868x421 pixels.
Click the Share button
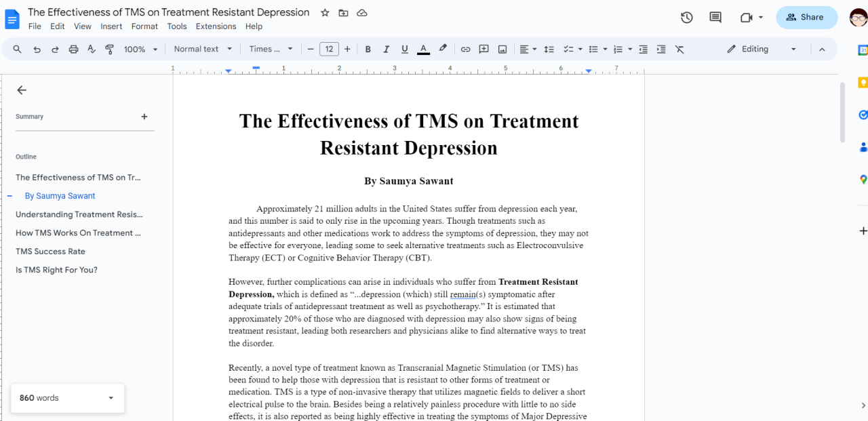[806, 18]
